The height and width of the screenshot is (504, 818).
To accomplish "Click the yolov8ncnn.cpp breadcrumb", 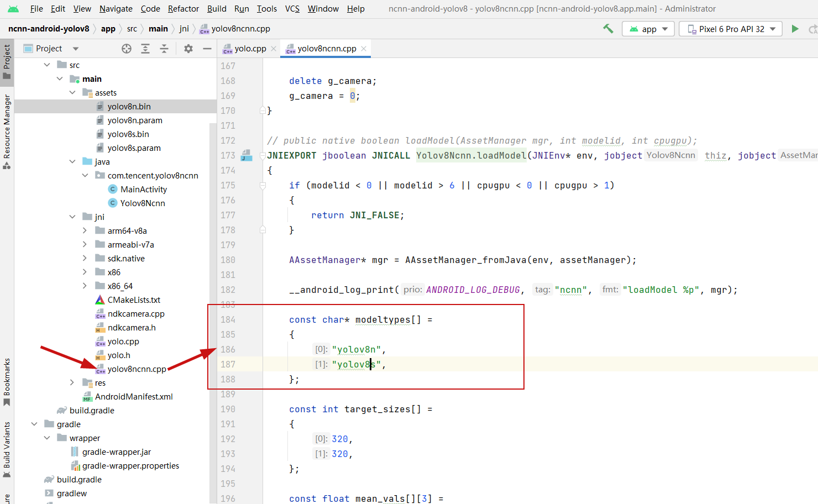I will tap(235, 29).
